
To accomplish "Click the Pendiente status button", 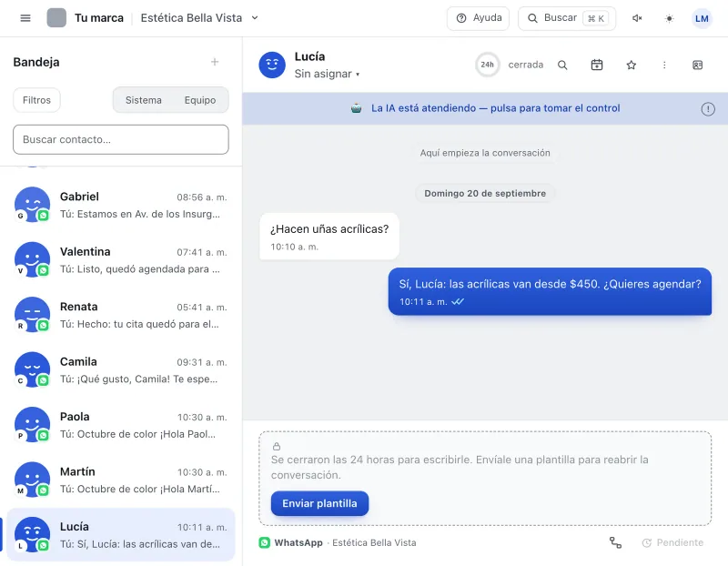I will [x=672, y=542].
